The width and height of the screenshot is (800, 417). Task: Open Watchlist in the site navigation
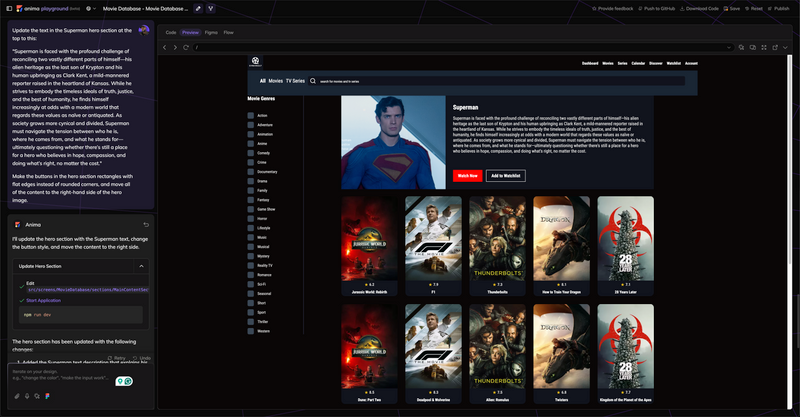click(x=673, y=63)
